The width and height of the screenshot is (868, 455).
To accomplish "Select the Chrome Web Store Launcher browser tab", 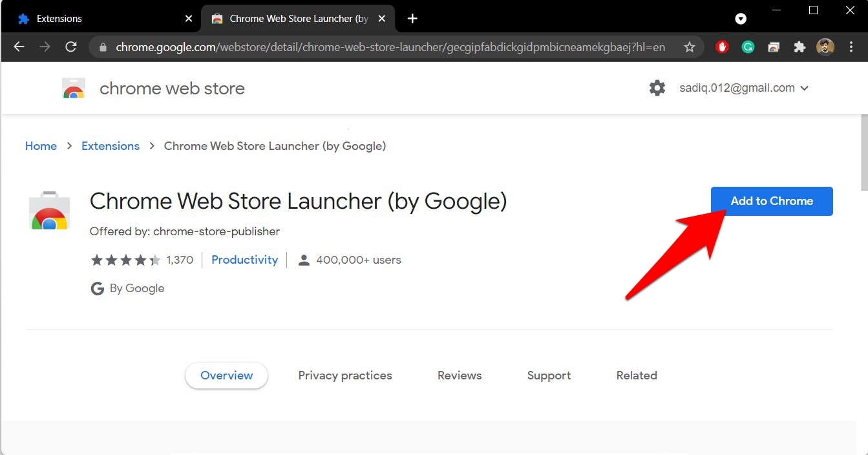I will 299,19.
